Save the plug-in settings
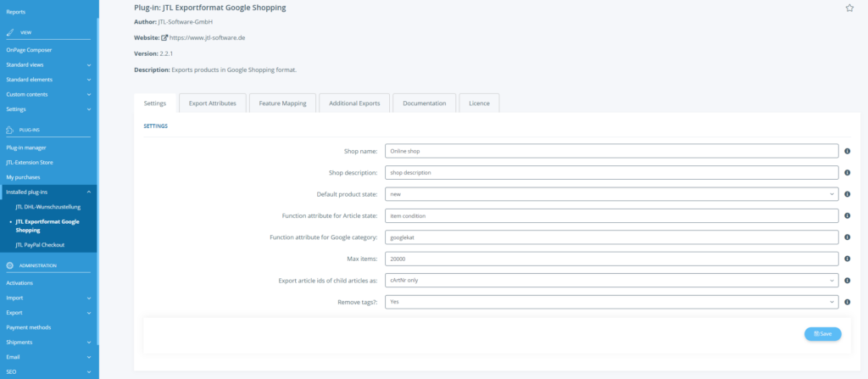This screenshot has height=379, width=868. 822,333
